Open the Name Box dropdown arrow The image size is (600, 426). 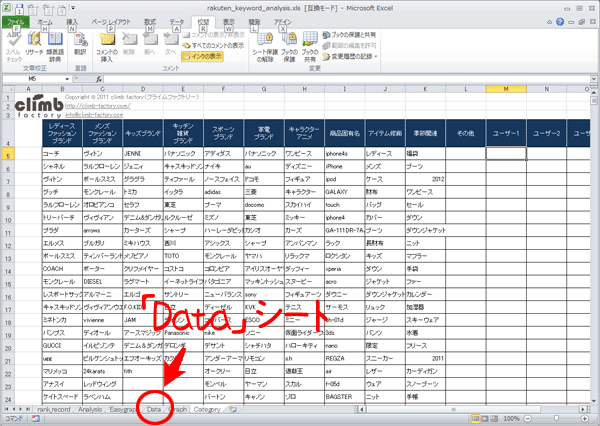coord(67,79)
